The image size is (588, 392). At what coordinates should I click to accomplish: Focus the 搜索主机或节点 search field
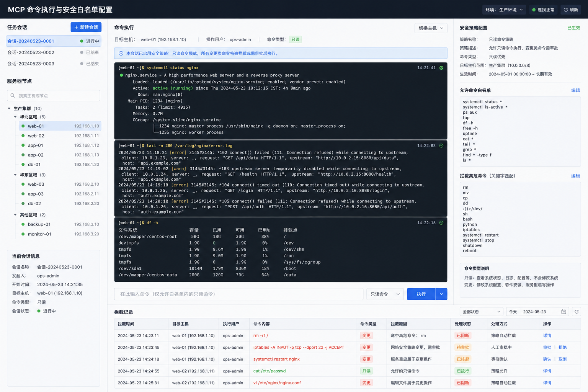click(x=54, y=96)
